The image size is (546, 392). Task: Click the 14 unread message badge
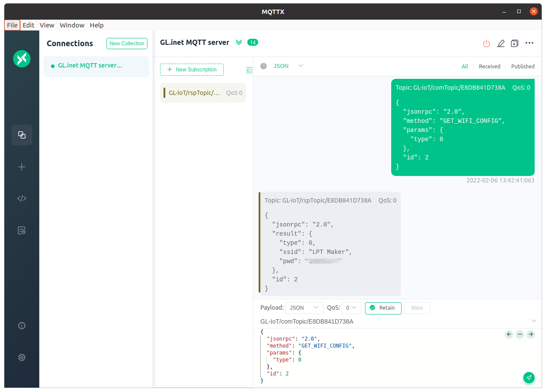(253, 42)
